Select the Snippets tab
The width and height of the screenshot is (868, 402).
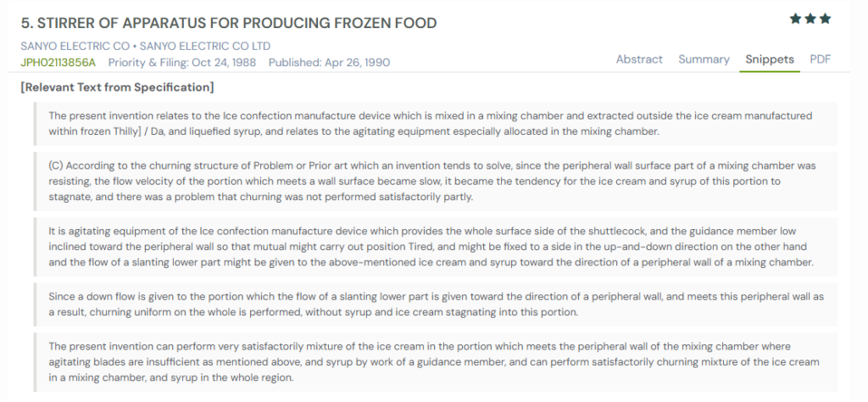770,59
